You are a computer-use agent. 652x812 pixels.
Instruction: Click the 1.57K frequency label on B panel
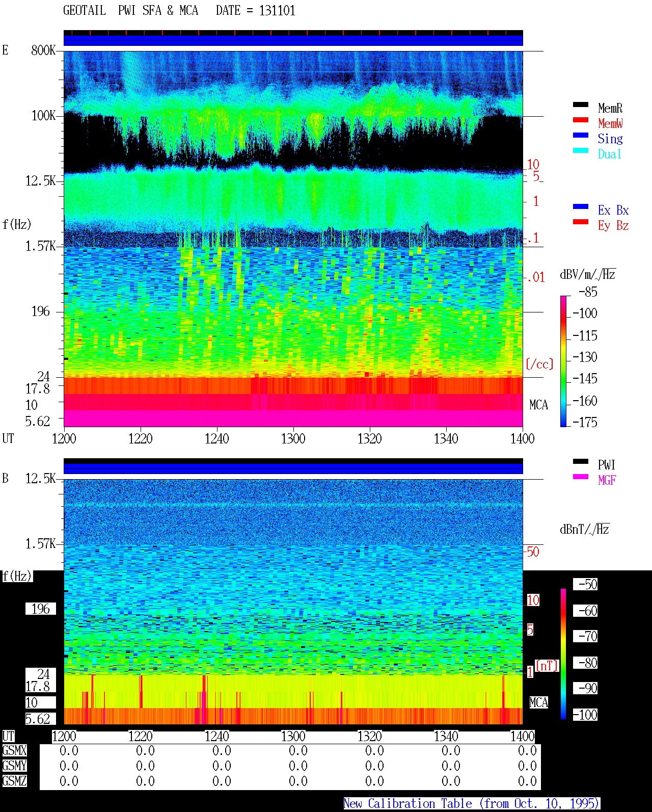pyautogui.click(x=40, y=544)
